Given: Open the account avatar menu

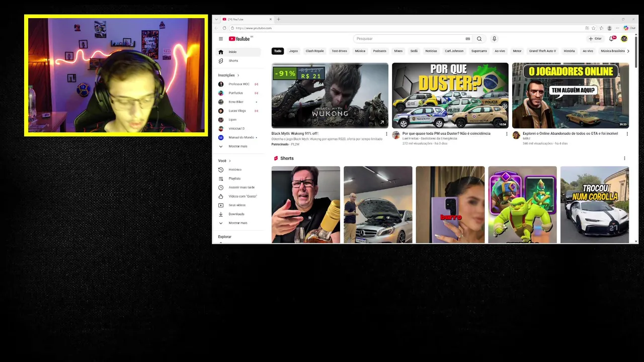Looking at the screenshot, I should click(624, 39).
